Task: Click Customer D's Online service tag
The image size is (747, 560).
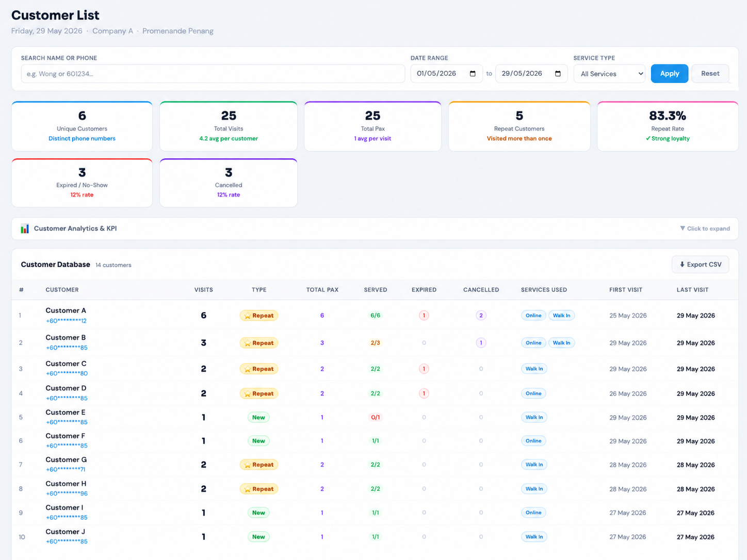Action: 533,393
